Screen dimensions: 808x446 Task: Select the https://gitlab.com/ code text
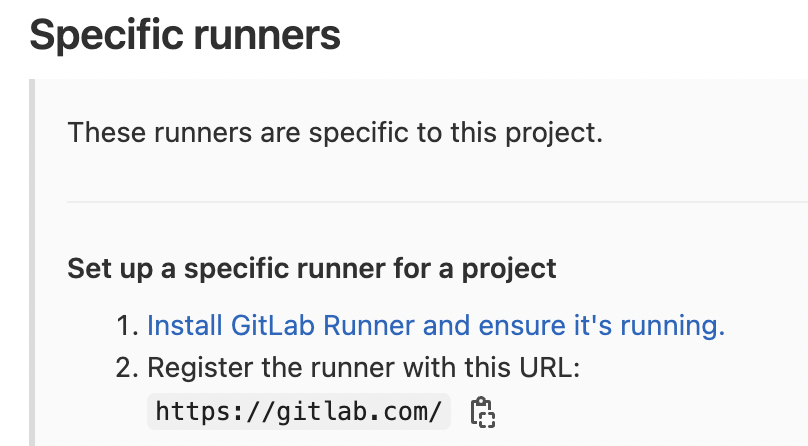tap(299, 411)
